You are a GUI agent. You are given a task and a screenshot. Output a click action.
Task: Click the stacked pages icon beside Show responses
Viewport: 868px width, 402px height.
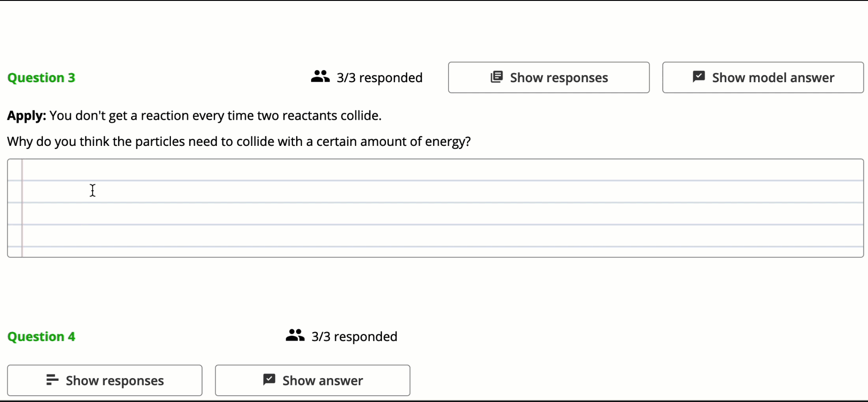coord(496,77)
